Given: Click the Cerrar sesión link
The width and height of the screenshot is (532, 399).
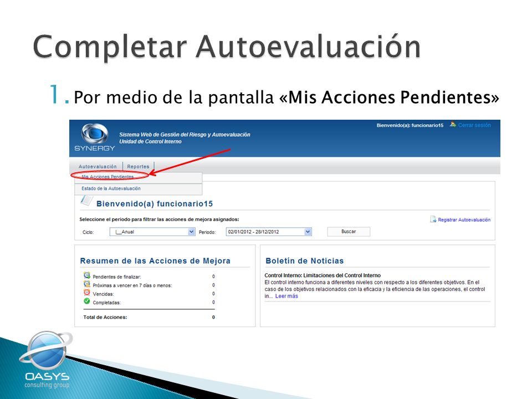Looking at the screenshot, I should 474,125.
